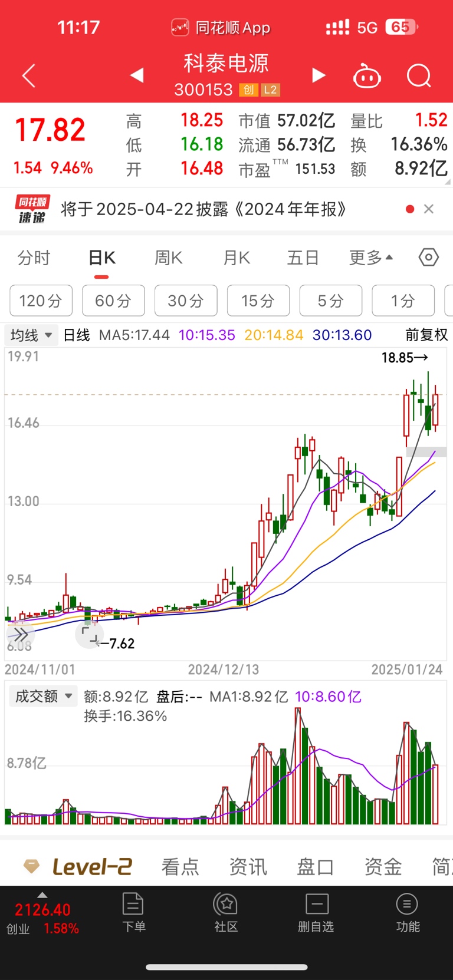Tap the 额 8.92亿 turnover value
Screen dimensions: 453x980
coord(399,169)
